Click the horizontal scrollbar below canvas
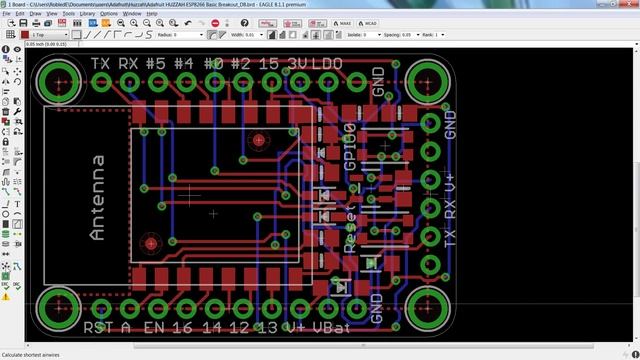640x360 pixels. [x=363, y=346]
